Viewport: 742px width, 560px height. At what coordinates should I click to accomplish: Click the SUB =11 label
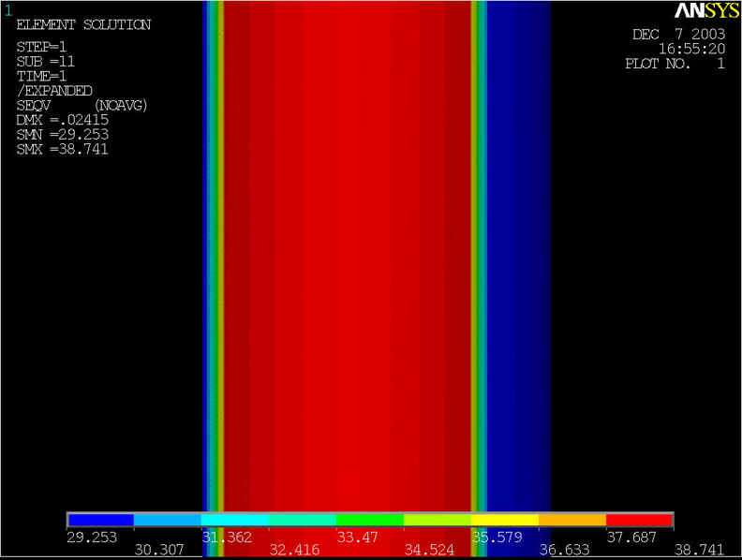(x=46, y=62)
